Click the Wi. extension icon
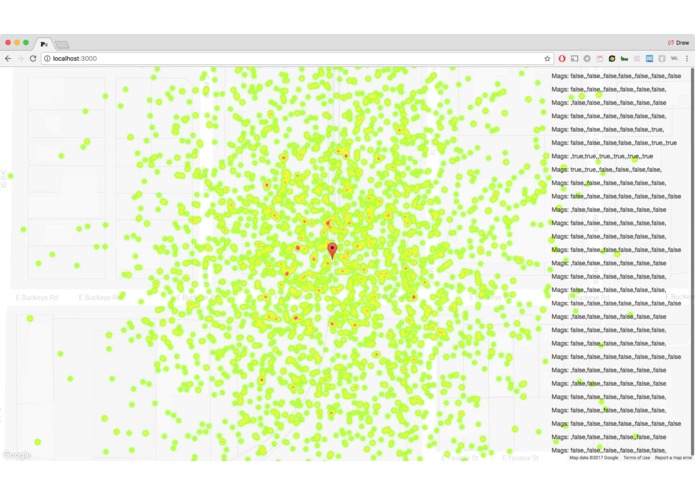 (x=674, y=58)
